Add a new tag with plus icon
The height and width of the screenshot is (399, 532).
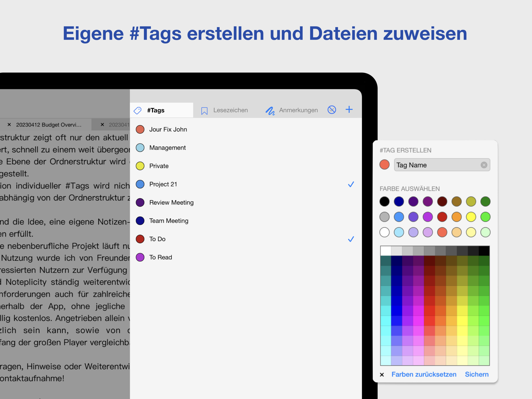pyautogui.click(x=349, y=109)
